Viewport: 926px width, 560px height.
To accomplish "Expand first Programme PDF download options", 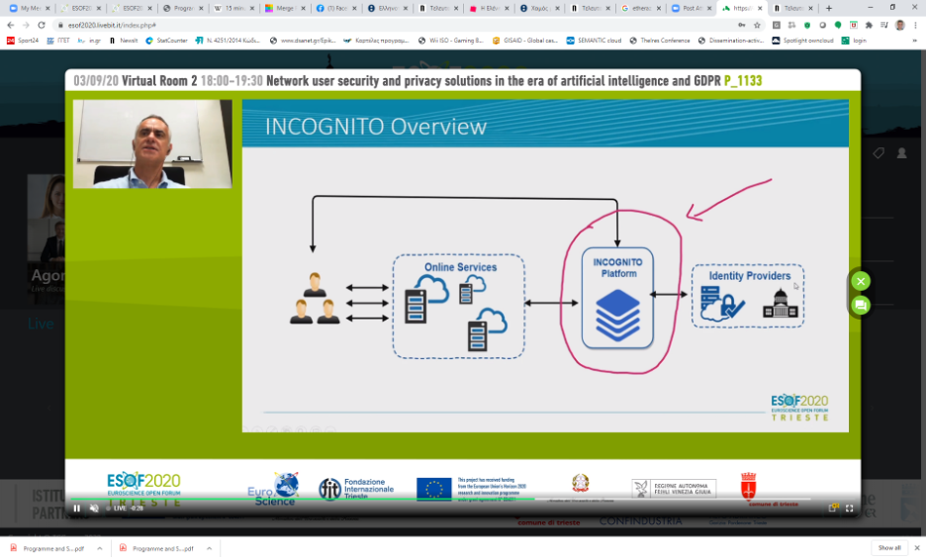I will [100, 548].
